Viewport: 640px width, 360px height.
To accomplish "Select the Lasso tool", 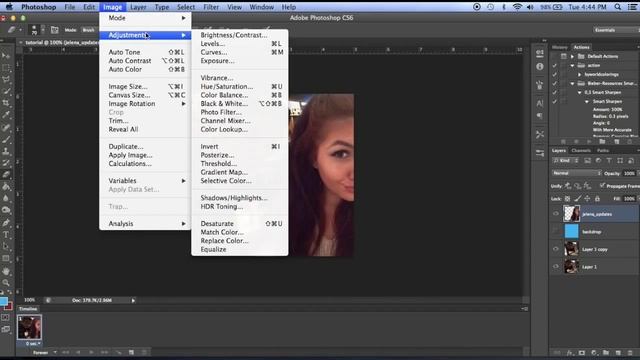I will 6,79.
